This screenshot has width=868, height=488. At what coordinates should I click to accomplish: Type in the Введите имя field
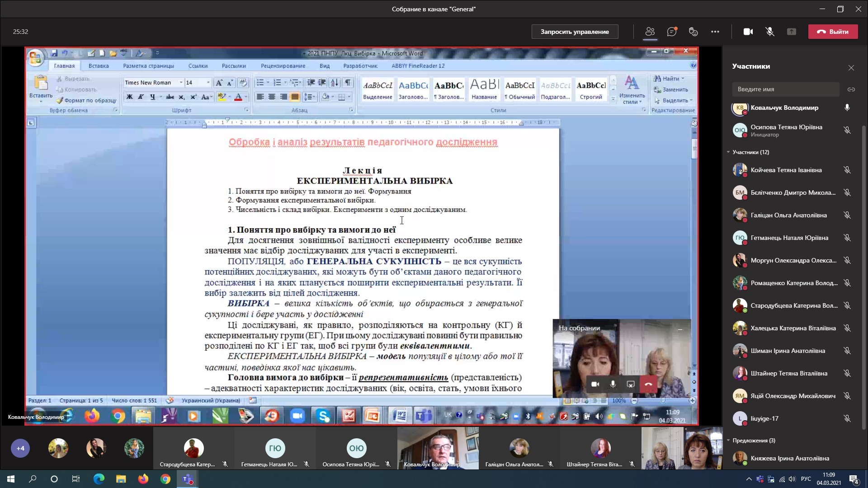pos(785,89)
